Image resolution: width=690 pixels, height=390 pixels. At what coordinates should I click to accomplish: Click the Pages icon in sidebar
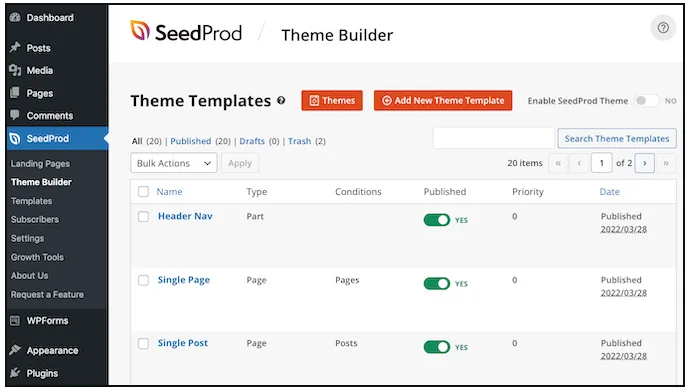(x=15, y=93)
